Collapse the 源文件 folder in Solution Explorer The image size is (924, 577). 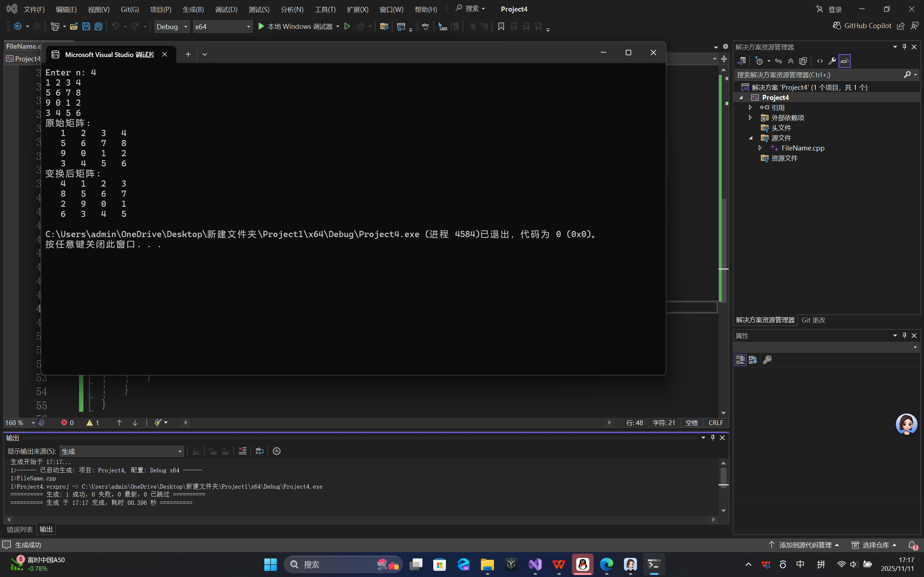751,138
